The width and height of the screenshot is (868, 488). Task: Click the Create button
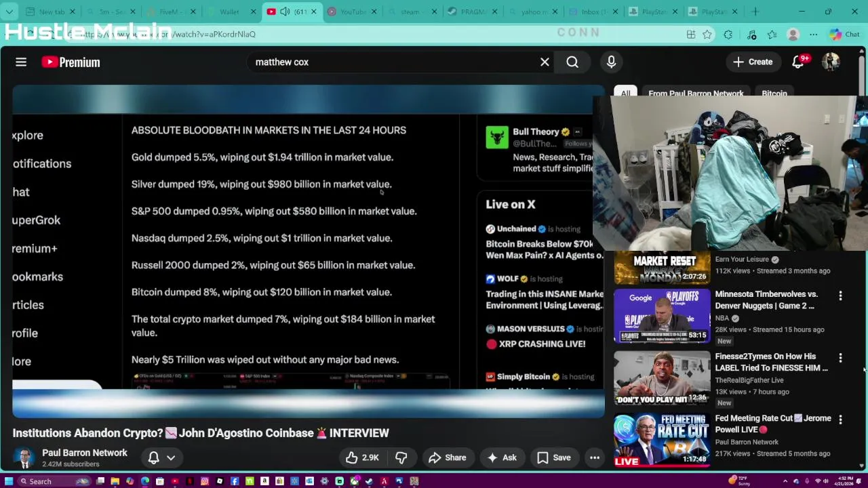point(753,62)
